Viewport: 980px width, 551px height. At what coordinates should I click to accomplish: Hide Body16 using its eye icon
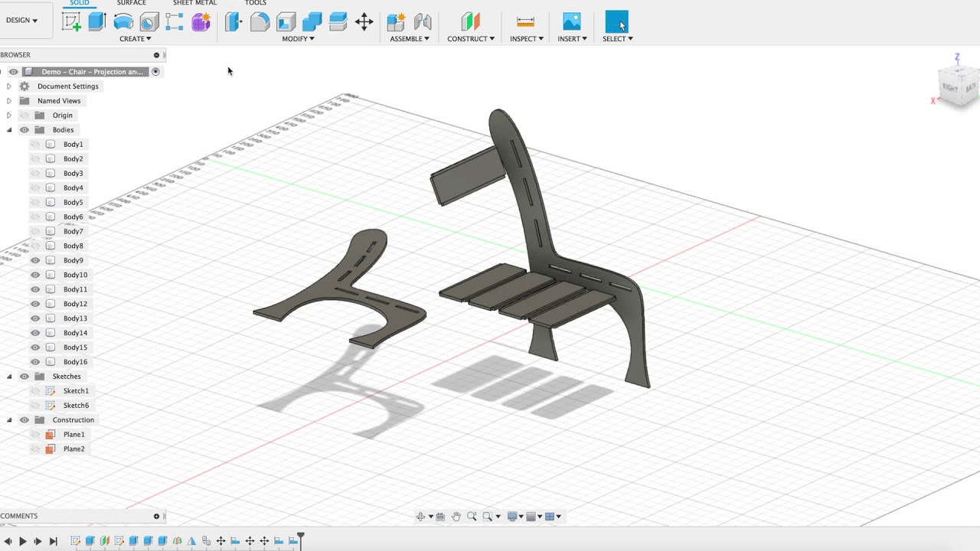click(x=35, y=362)
